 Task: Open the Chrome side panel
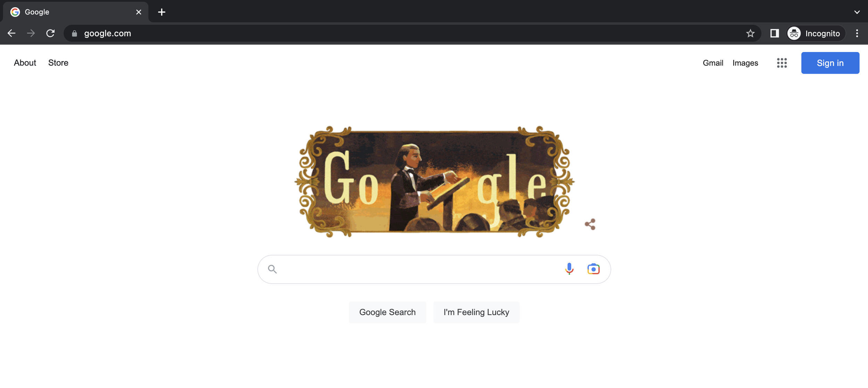(x=774, y=33)
